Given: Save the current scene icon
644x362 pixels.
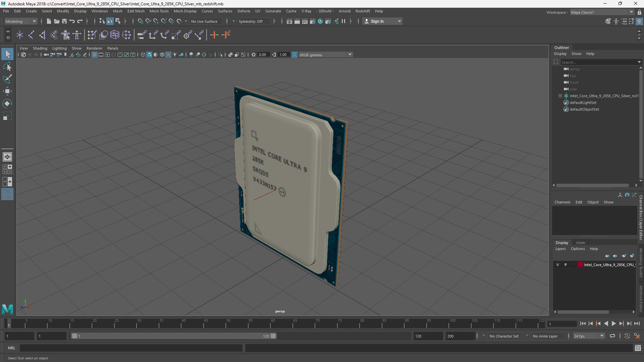Looking at the screenshot, I should coord(64,21).
